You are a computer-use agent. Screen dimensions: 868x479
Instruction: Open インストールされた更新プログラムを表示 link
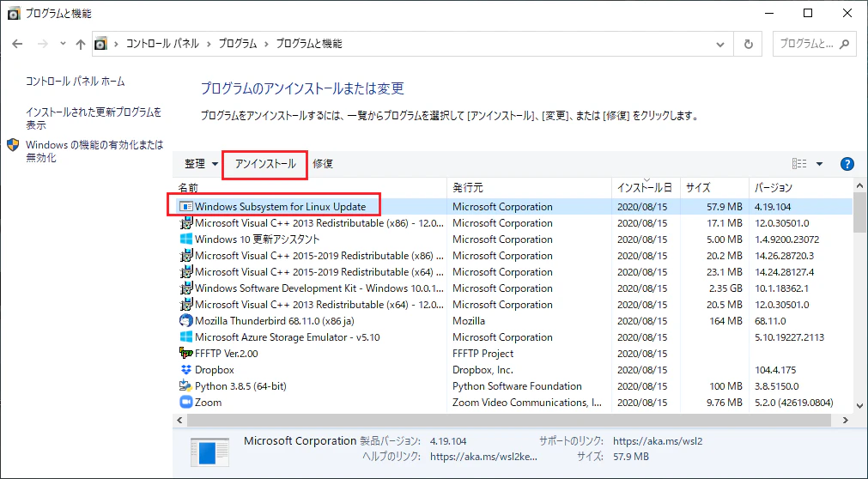(x=94, y=118)
